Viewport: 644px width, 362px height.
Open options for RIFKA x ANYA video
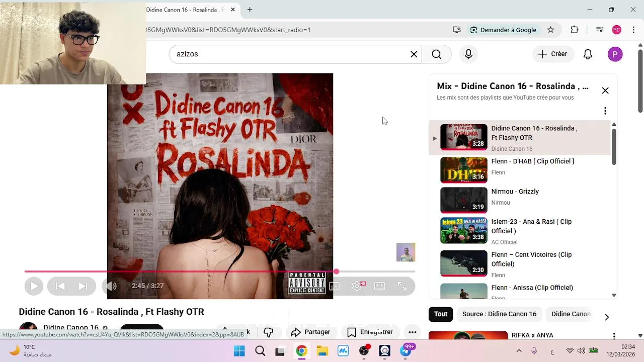[x=614, y=335]
